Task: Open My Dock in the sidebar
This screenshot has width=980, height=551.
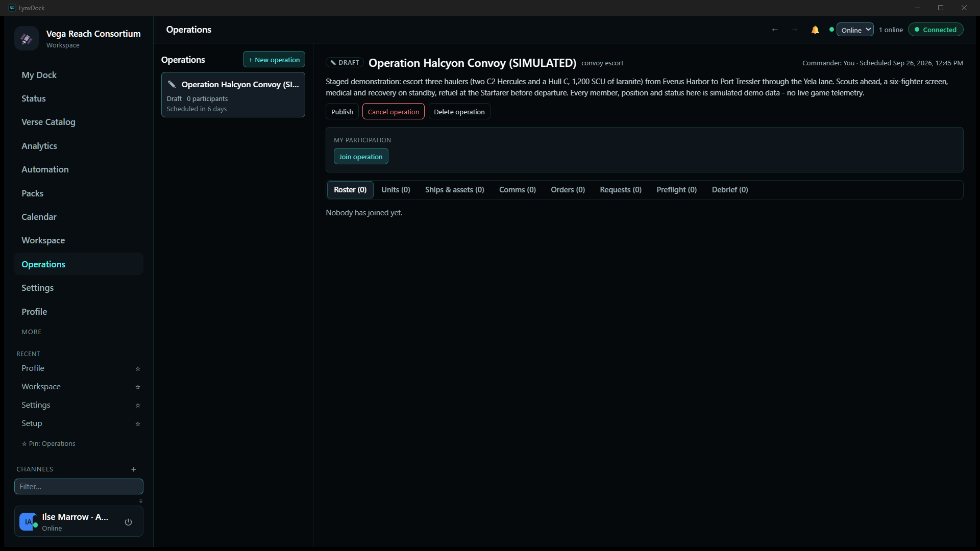Action: (79, 75)
